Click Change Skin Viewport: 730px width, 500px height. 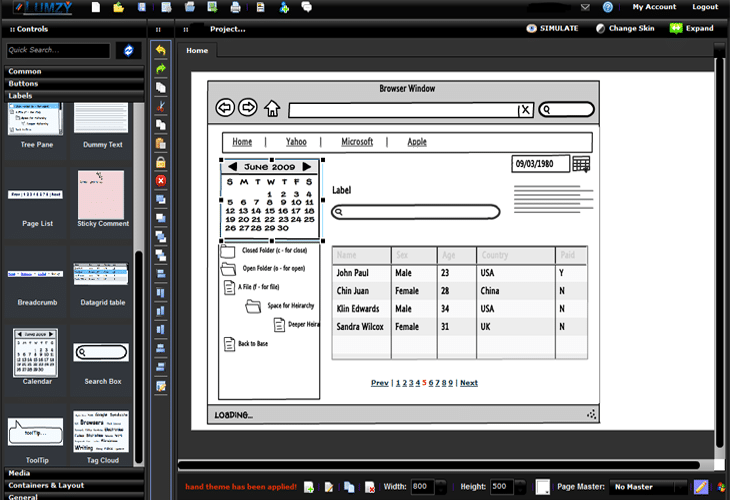pos(625,28)
